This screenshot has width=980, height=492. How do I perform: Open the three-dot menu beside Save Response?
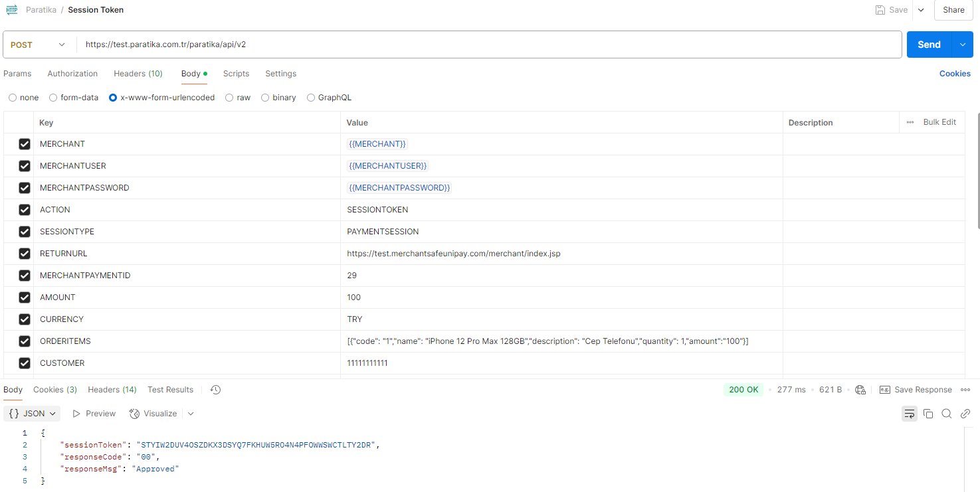point(965,390)
